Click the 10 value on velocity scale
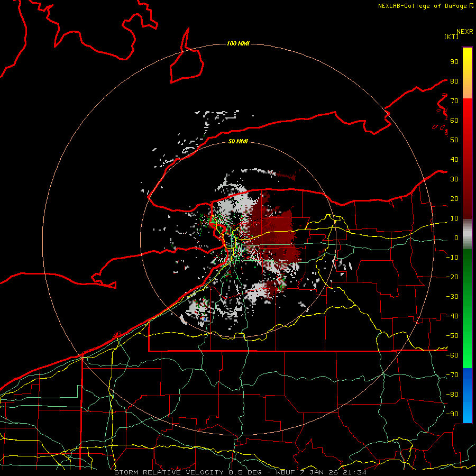Image resolution: width=476 pixels, height=476 pixels. (454, 218)
